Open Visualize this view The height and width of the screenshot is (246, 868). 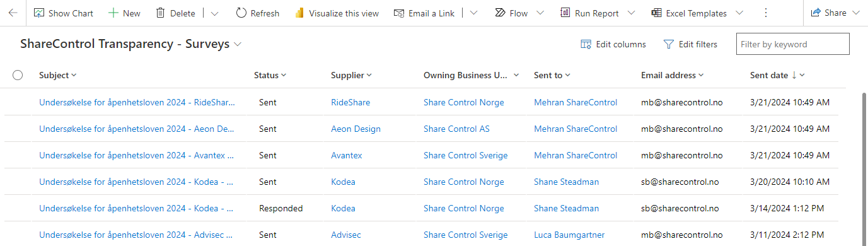coord(337,13)
